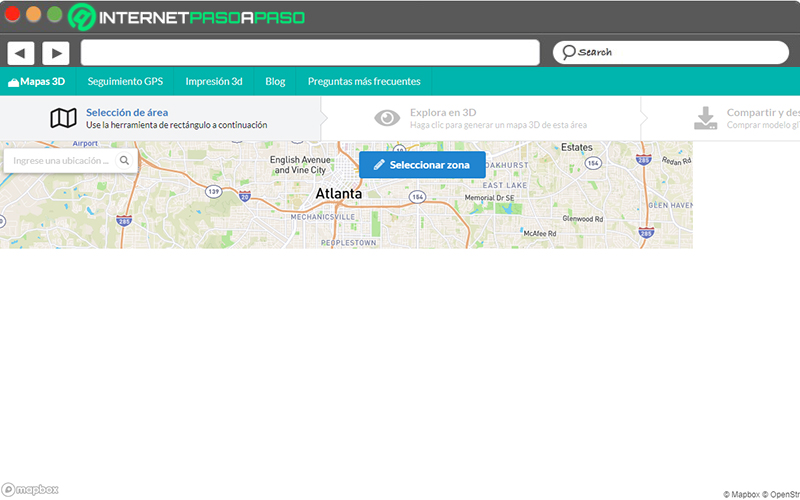Click the Use la herramienta de rectángulo text
800x500 pixels.
[177, 125]
